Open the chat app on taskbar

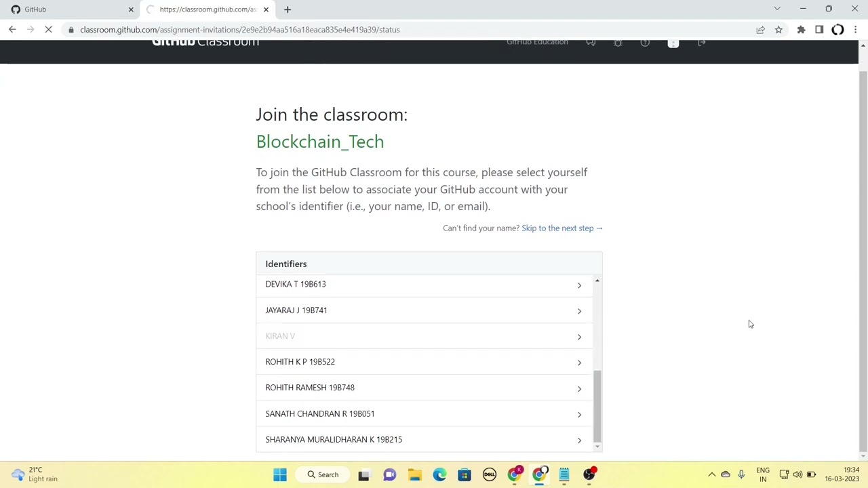coord(389,474)
